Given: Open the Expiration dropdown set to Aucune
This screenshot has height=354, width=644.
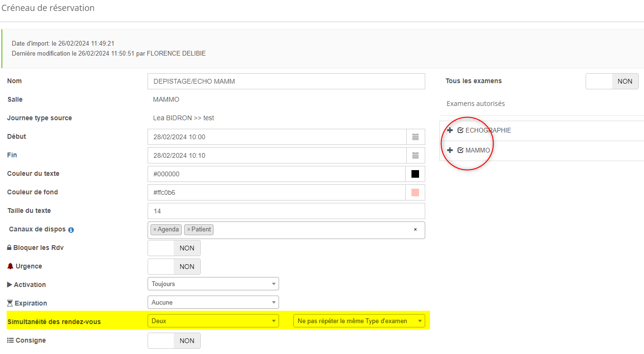Looking at the screenshot, I should 213,302.
